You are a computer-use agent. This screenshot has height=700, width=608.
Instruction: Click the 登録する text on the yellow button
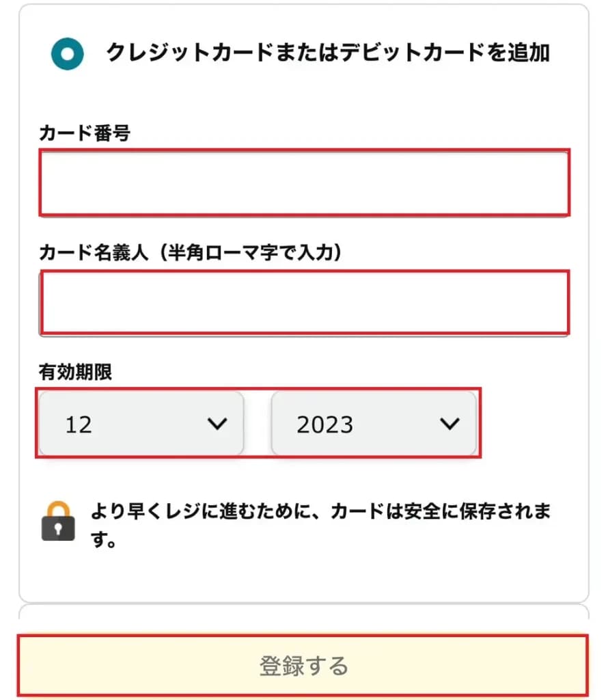[x=303, y=665]
